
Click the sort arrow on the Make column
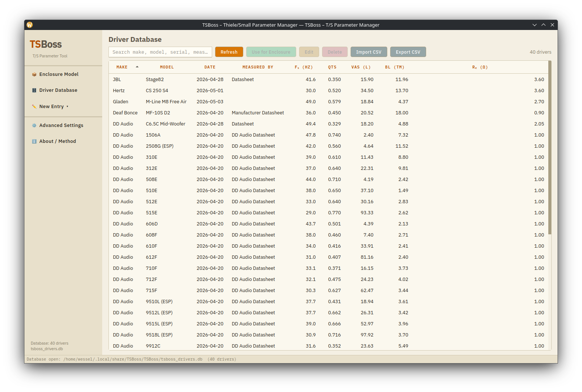tap(137, 67)
